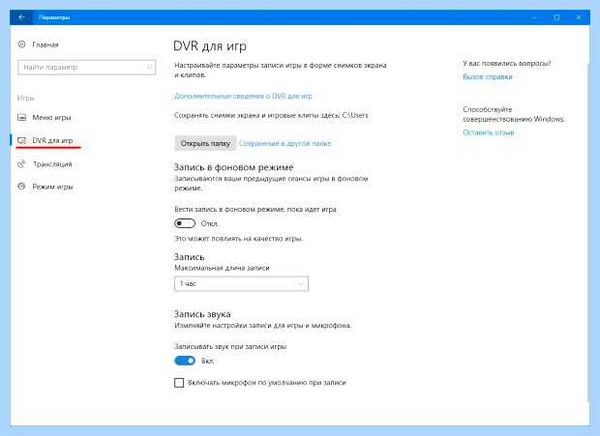
Task: Open the Главная home gear icon
Action: pyautogui.click(x=21, y=44)
